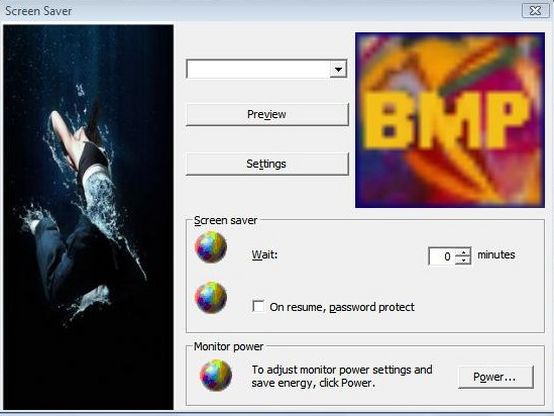
Task: Enable On resume, password protect checkbox
Action: pyautogui.click(x=258, y=306)
